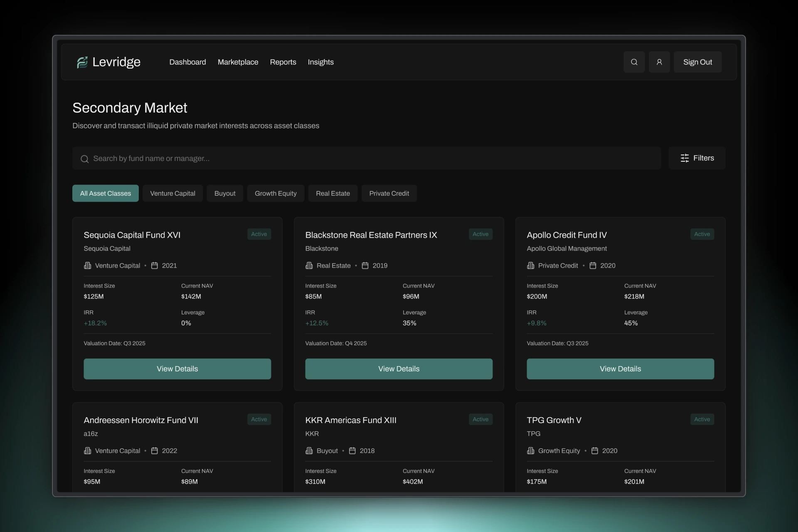The image size is (798, 532).
Task: Click the Apollo Global Management manager name
Action: tap(566, 249)
